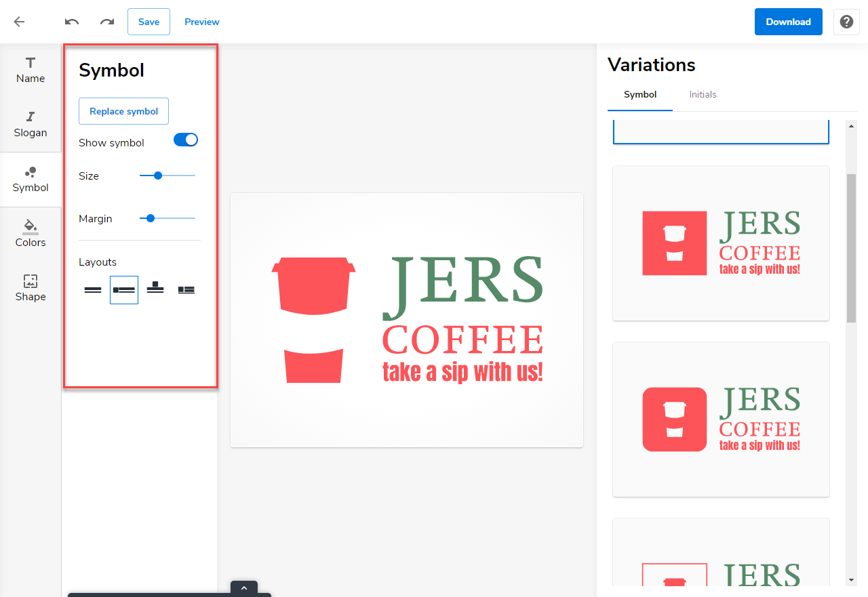Open the Name sidebar section
This screenshot has width=868, height=597.
coord(31,70)
